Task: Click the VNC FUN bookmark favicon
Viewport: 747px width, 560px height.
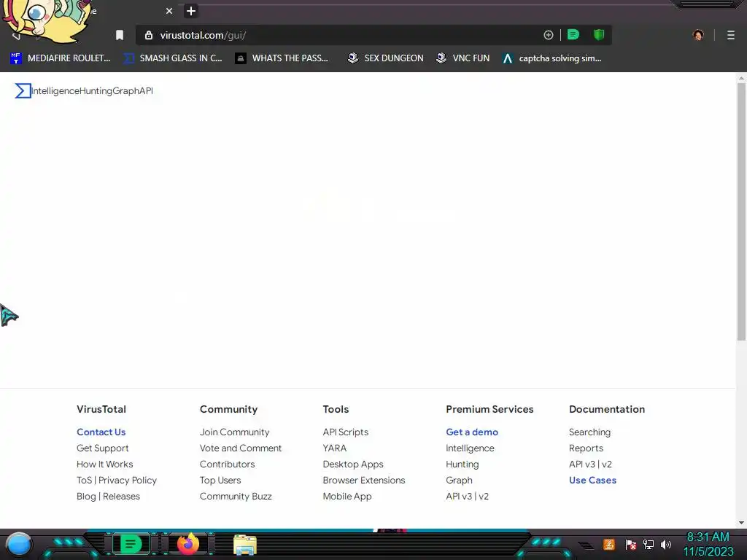Action: [441, 58]
